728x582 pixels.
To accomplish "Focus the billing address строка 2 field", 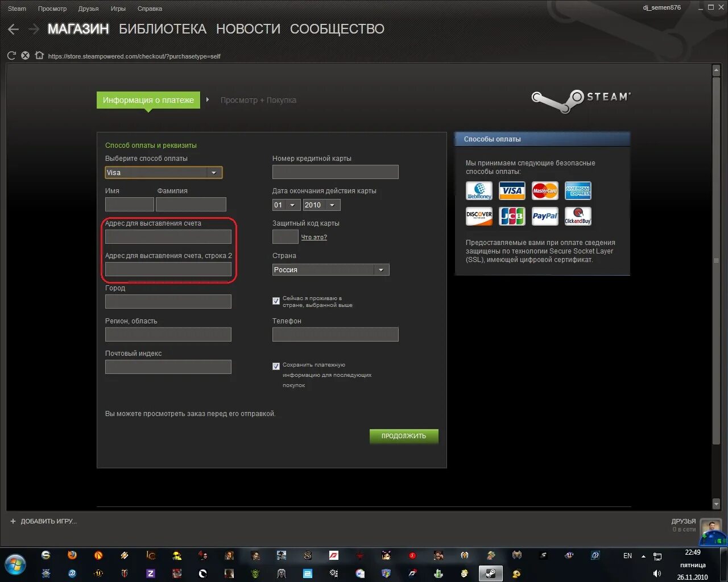I will (x=168, y=269).
